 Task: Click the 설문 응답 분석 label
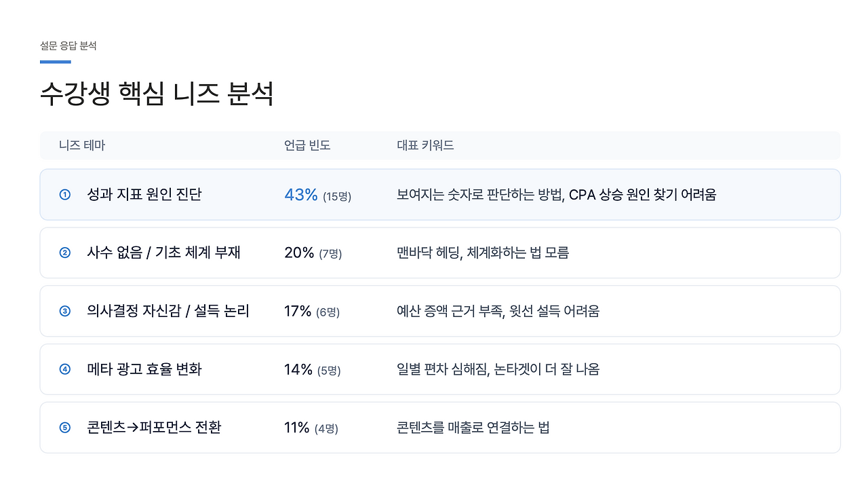pos(68,46)
